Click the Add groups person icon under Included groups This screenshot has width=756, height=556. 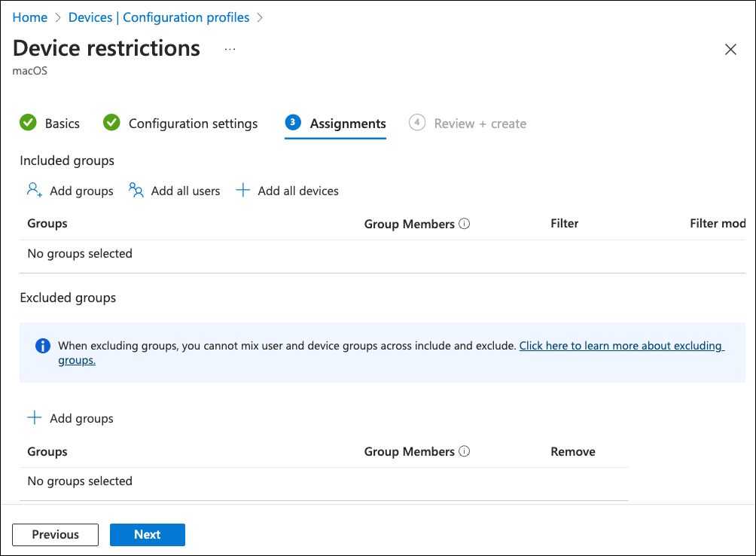tap(34, 191)
